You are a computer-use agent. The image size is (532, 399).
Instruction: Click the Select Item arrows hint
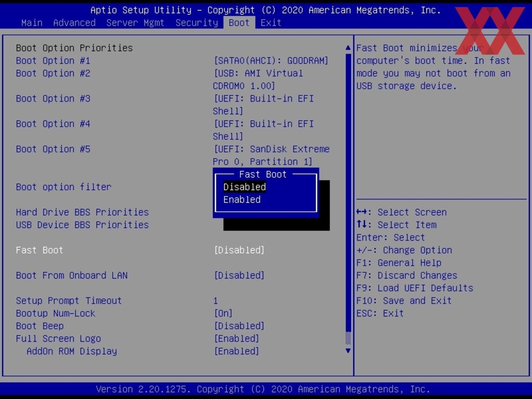[396, 225]
